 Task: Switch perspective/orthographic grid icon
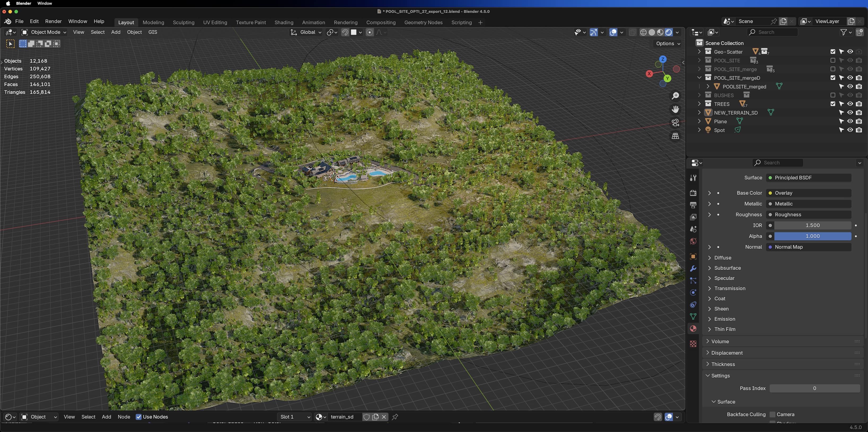click(x=675, y=136)
